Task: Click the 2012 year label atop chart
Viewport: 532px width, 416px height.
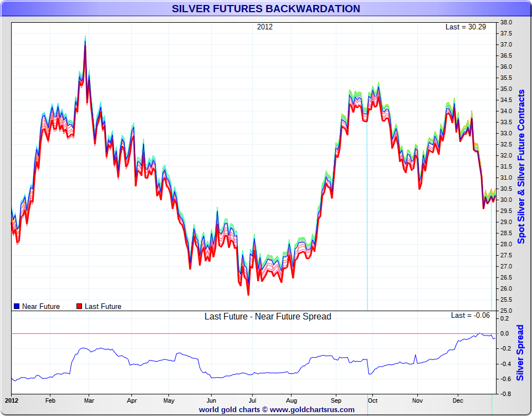Action: tap(265, 27)
